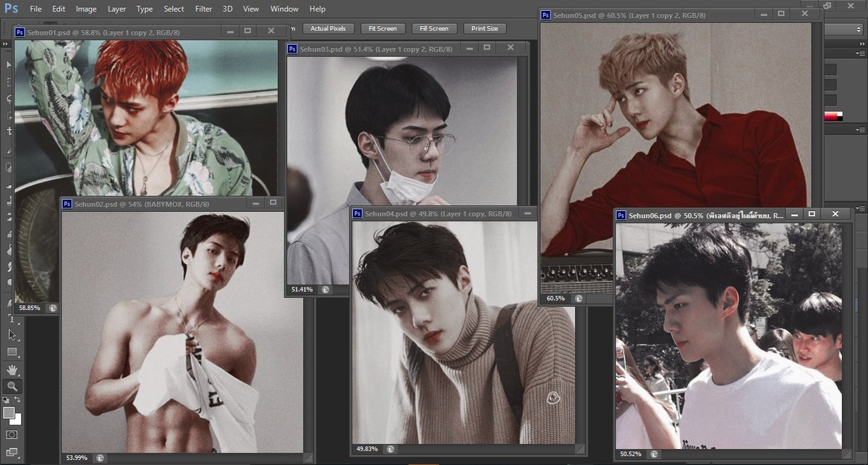The image size is (868, 465).
Task: Open status info icon in Sehun05 window
Action: pyautogui.click(x=579, y=298)
